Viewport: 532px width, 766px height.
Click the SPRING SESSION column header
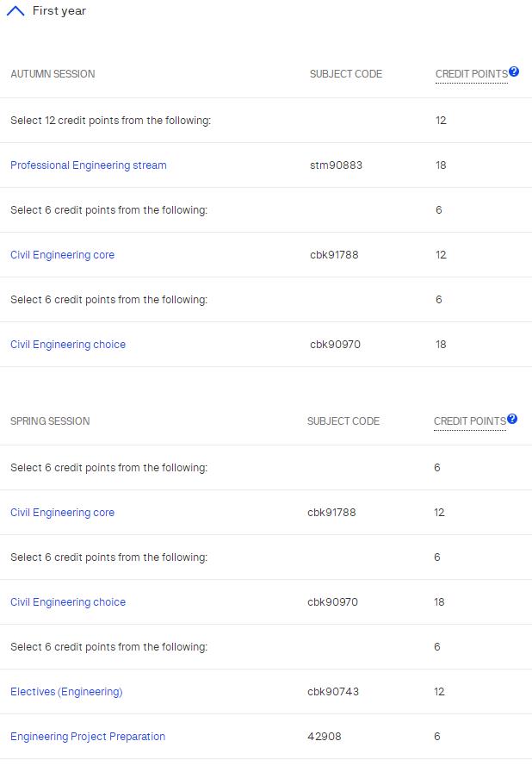coord(50,421)
